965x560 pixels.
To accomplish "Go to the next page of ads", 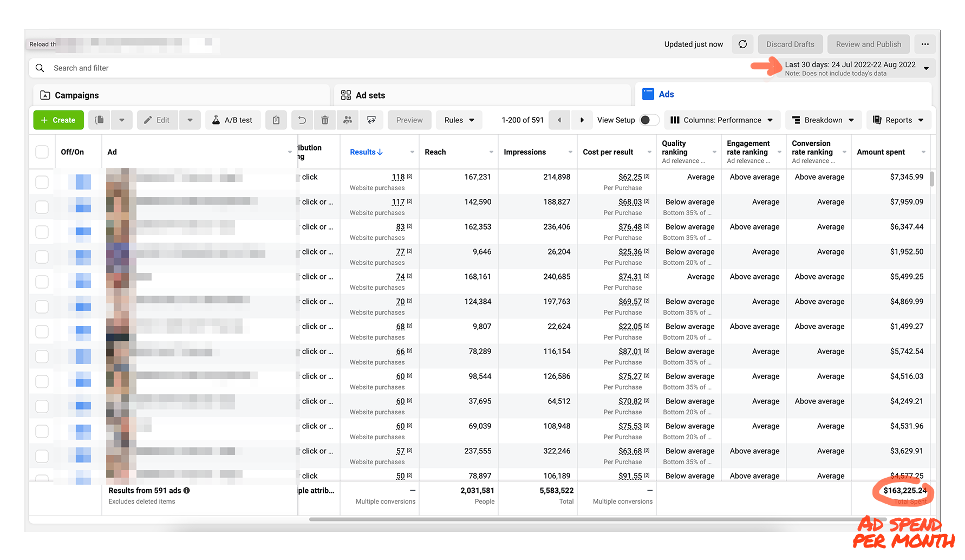I will point(582,120).
